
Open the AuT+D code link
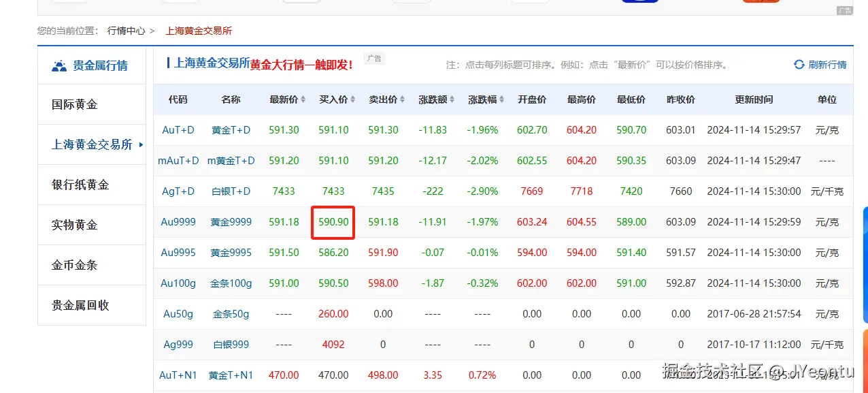178,130
